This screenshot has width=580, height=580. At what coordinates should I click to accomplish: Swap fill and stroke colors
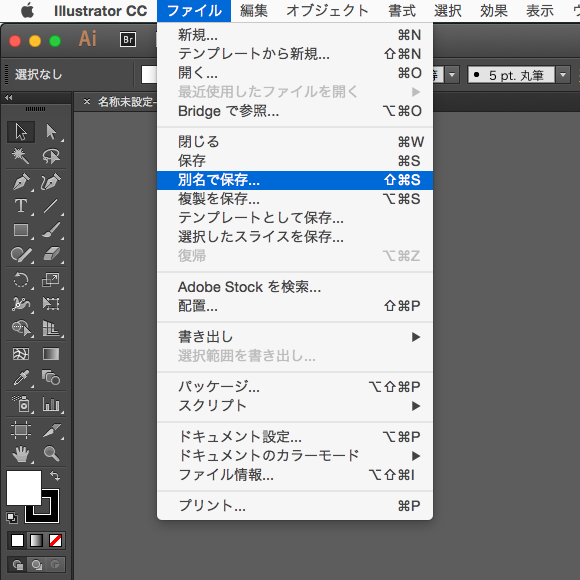(x=55, y=476)
